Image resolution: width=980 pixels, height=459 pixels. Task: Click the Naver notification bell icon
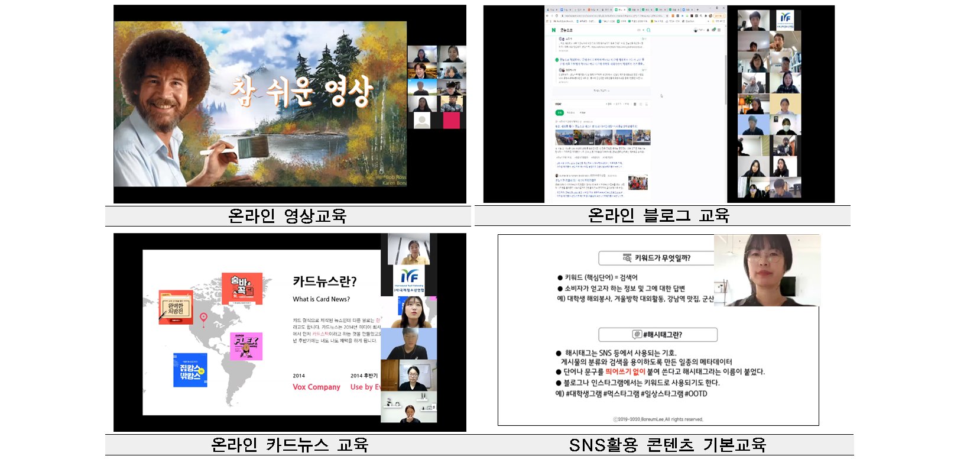click(708, 30)
